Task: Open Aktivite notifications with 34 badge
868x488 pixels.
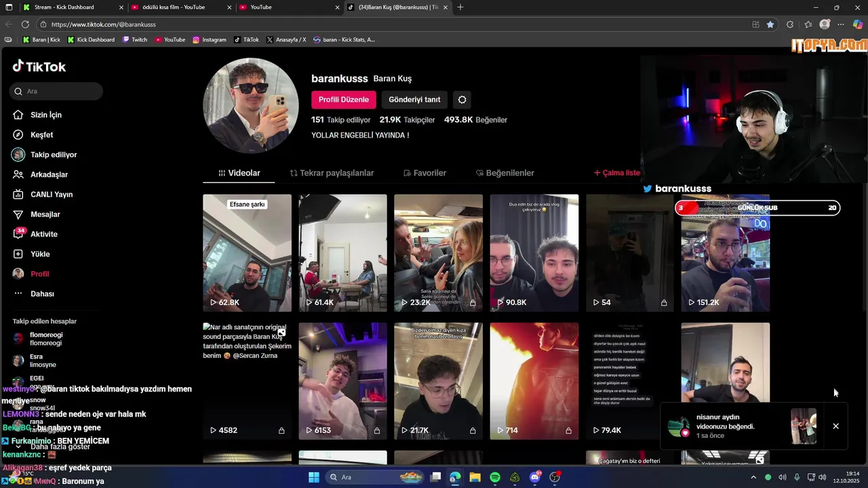Action: pos(35,234)
